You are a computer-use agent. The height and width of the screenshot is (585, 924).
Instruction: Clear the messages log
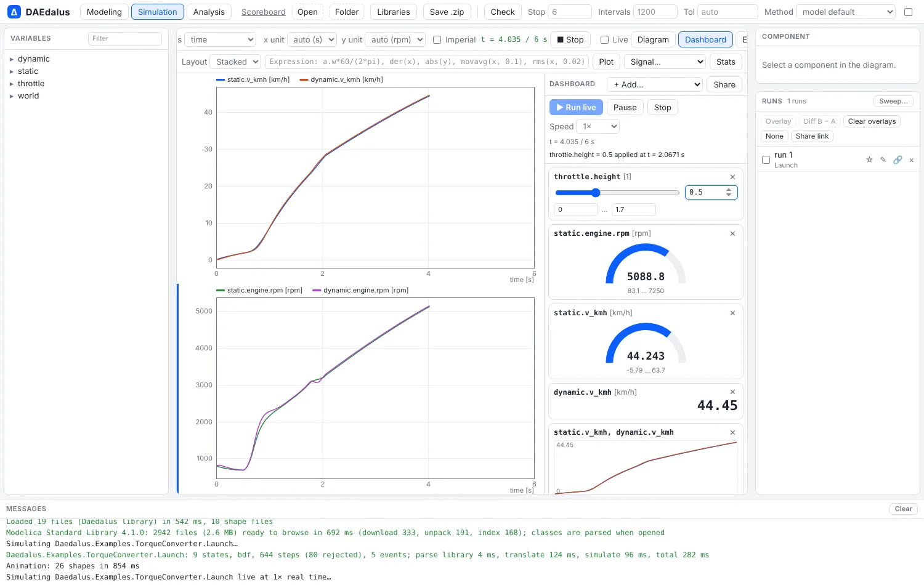click(903, 509)
